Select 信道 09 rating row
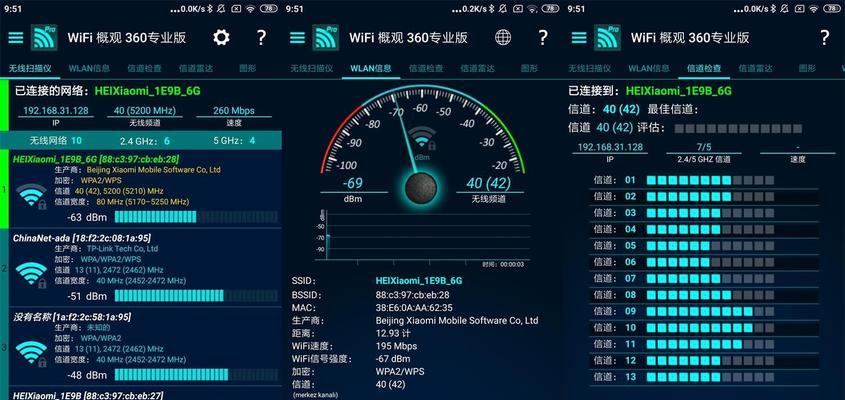Viewport: 845px width, 400px height. (704, 311)
